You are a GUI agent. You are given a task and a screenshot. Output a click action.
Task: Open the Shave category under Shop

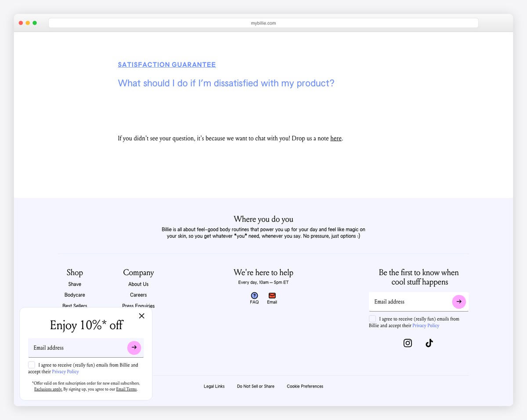tap(75, 284)
